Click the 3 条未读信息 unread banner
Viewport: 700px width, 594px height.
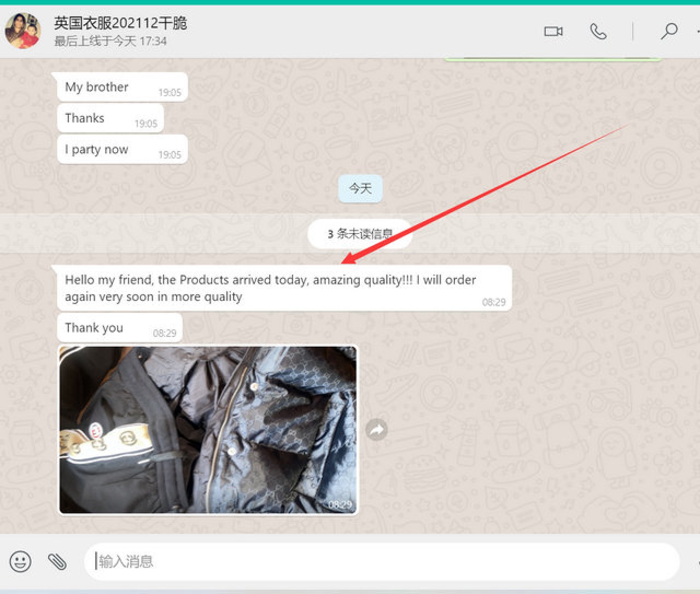(359, 234)
